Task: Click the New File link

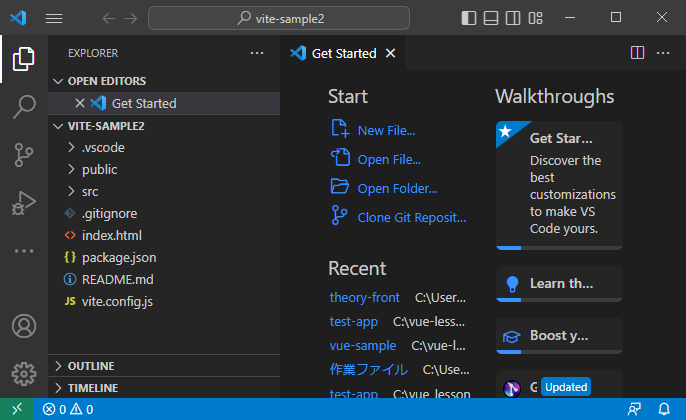Action: [x=386, y=130]
